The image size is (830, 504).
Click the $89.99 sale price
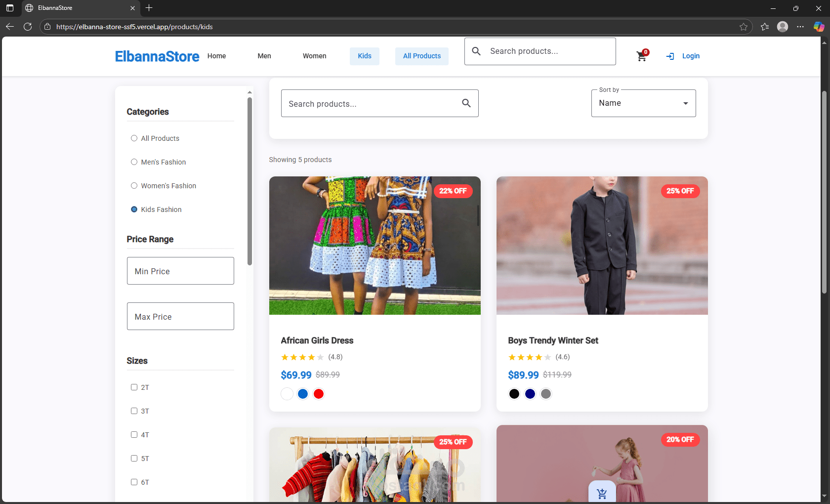click(x=523, y=375)
